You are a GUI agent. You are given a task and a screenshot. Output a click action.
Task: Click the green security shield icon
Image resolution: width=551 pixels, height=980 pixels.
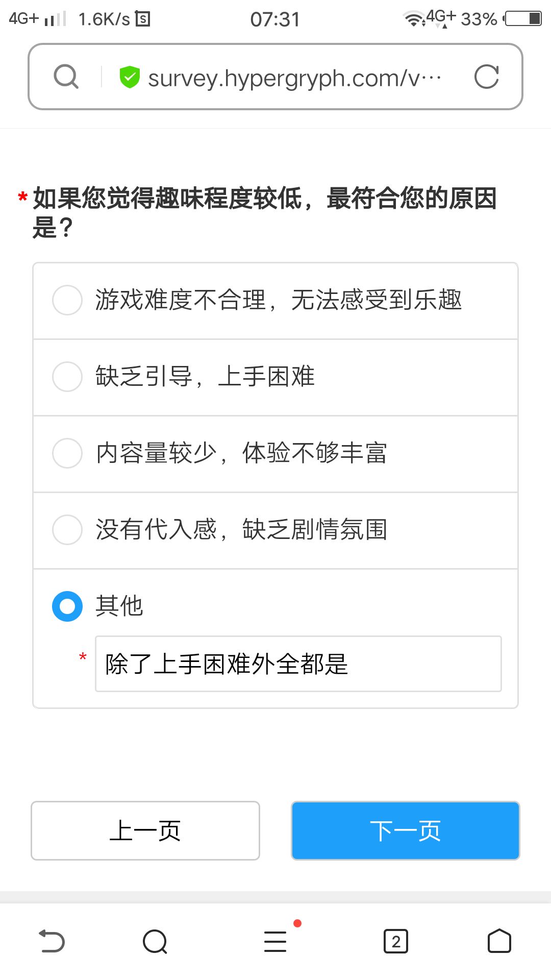point(130,77)
